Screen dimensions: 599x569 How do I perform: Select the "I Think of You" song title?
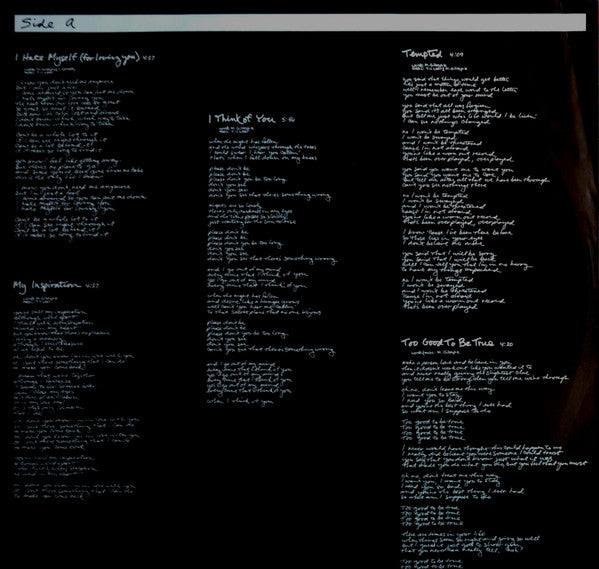(x=242, y=119)
